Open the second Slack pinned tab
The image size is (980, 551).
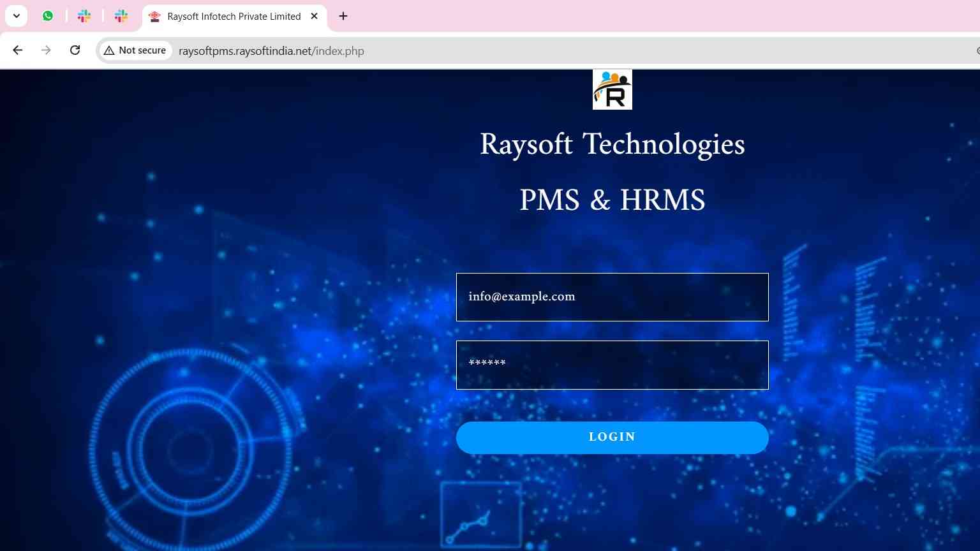121,16
